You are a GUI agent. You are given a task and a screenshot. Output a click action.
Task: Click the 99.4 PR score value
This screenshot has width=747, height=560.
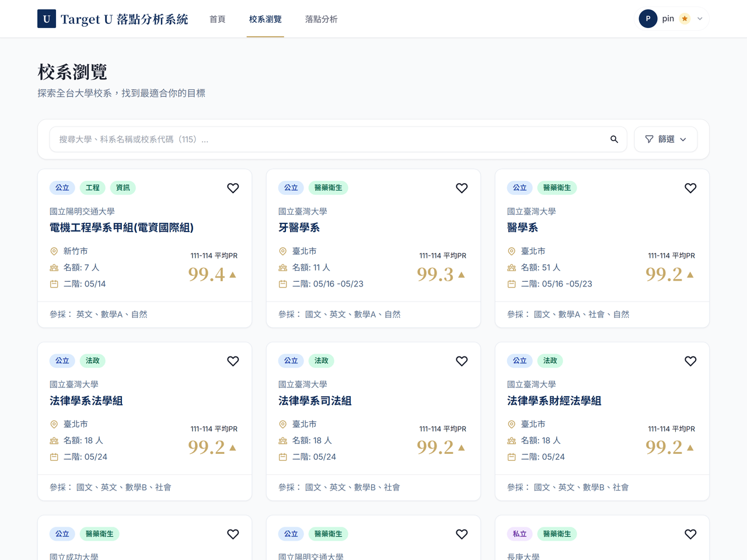click(207, 274)
